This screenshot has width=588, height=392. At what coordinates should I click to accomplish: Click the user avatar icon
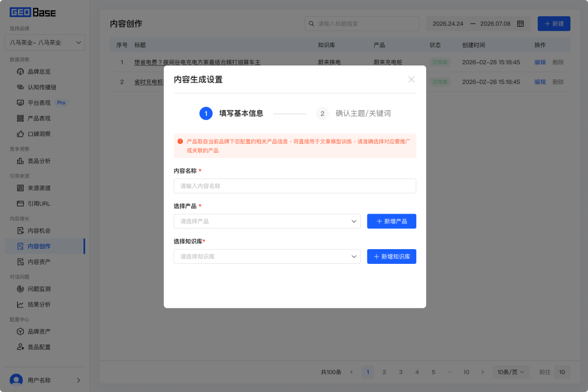pyautogui.click(x=16, y=380)
